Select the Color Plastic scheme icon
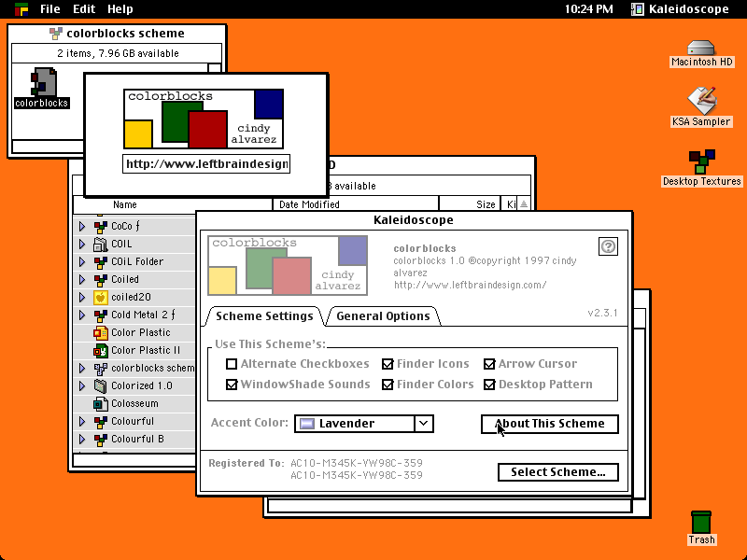Screen dimensions: 747x560 tap(100, 332)
